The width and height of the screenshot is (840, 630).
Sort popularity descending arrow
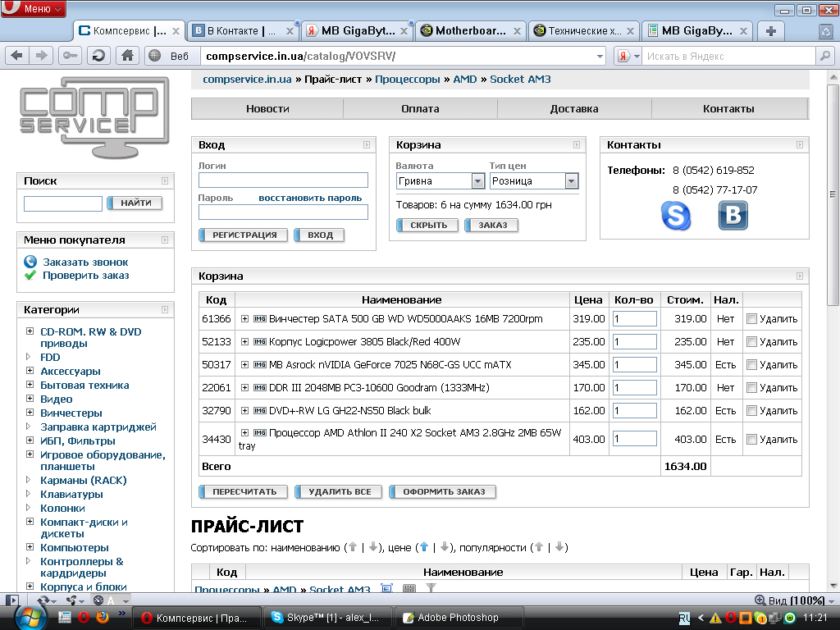click(559, 547)
